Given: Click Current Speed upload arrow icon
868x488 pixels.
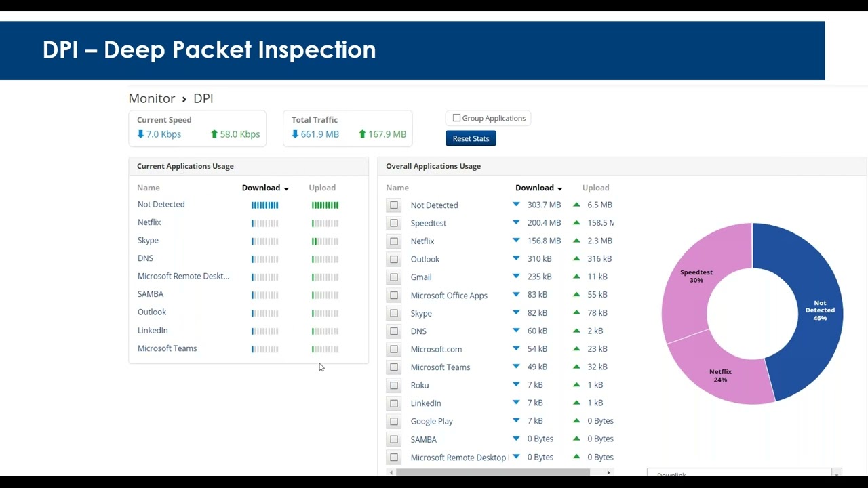Looking at the screenshot, I should [214, 134].
